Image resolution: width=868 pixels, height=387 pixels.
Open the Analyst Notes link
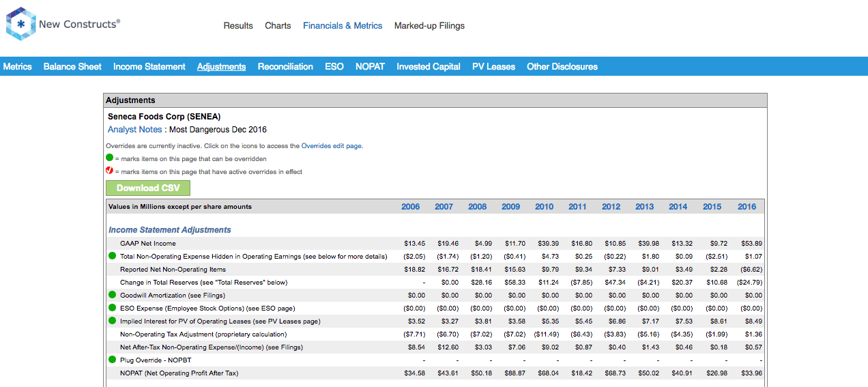point(135,129)
